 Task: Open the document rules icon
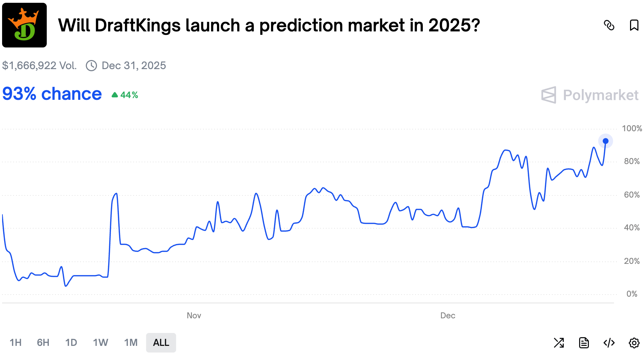[584, 343]
